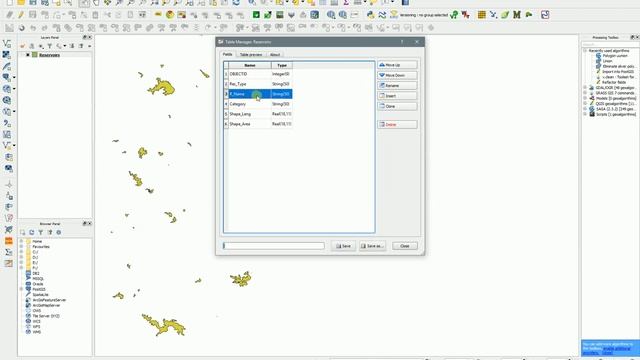640x360 pixels.
Task: Click the Python console icon
Action: (x=370, y=15)
